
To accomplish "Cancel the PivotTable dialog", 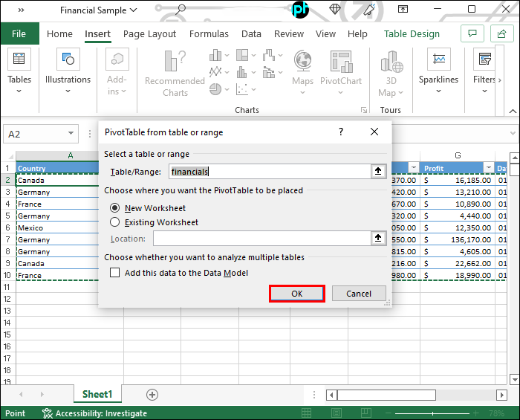I will 358,294.
